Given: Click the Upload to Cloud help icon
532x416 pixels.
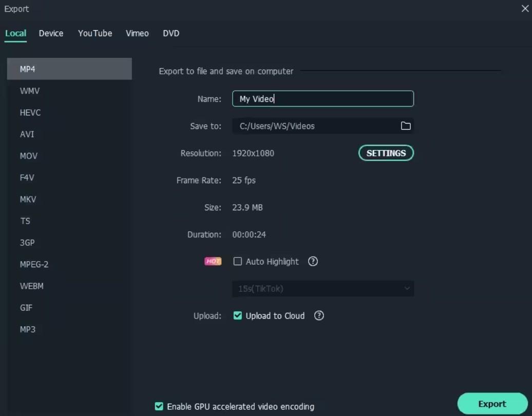Looking at the screenshot, I should coord(319,315).
